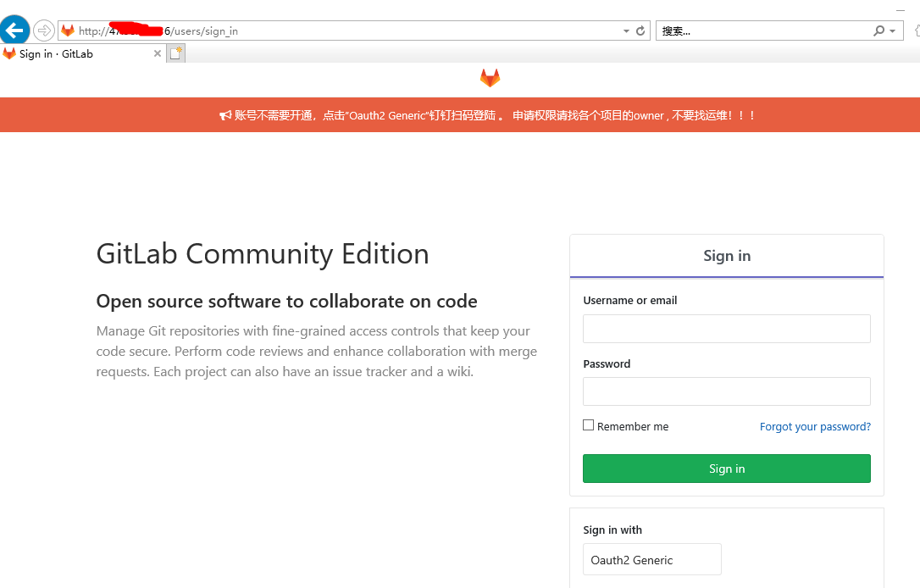Click the 'Open source software to collaborate on code' subheading
Image resolution: width=920 pixels, height=588 pixels.
pyautogui.click(x=287, y=301)
